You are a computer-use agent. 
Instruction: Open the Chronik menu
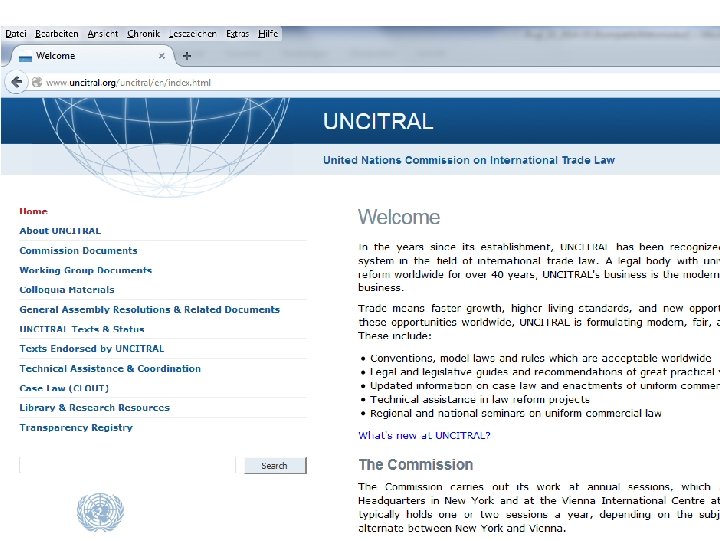[x=144, y=34]
